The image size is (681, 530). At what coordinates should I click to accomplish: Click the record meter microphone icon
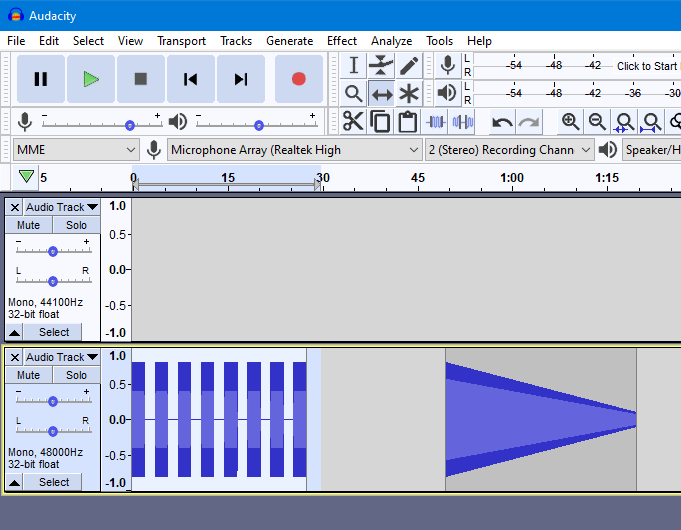click(447, 66)
